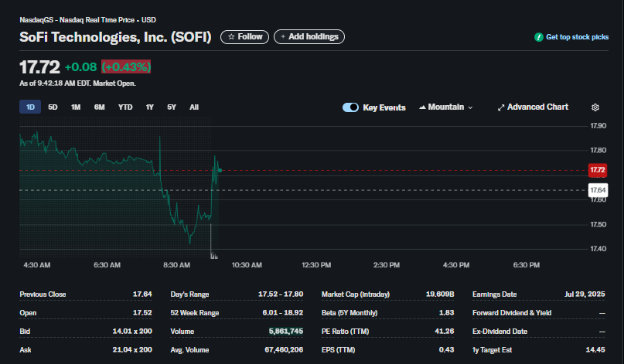This screenshot has width=624, height=364.
Task: Show the All time range chart
Action: click(194, 107)
